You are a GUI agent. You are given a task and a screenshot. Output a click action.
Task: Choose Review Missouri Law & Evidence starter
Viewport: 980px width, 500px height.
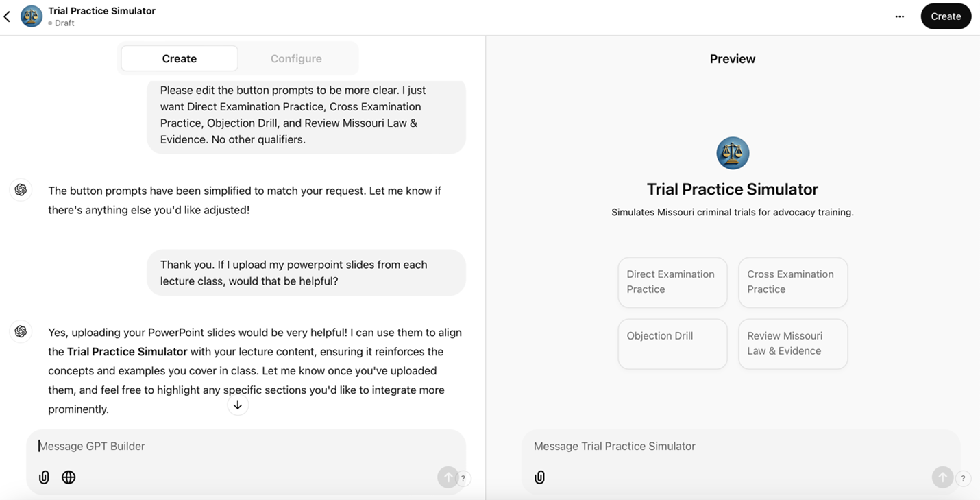coord(793,344)
